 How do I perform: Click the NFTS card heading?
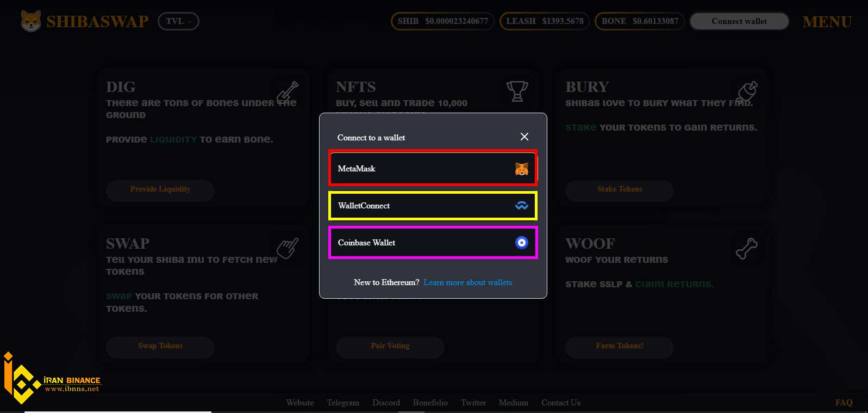(355, 87)
